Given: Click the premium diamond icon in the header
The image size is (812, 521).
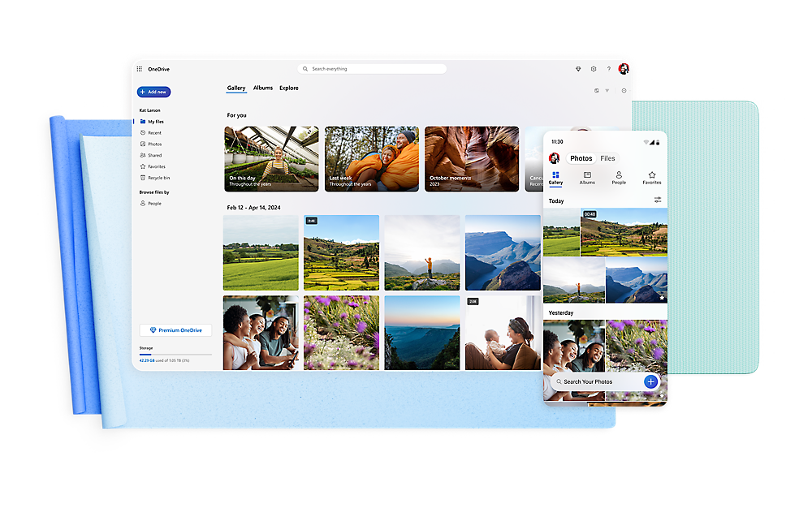Looking at the screenshot, I should coord(578,69).
